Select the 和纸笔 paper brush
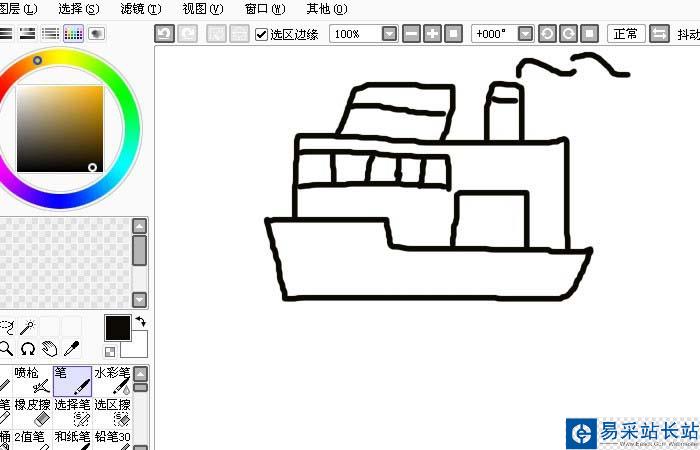700x450 pixels. click(x=72, y=439)
